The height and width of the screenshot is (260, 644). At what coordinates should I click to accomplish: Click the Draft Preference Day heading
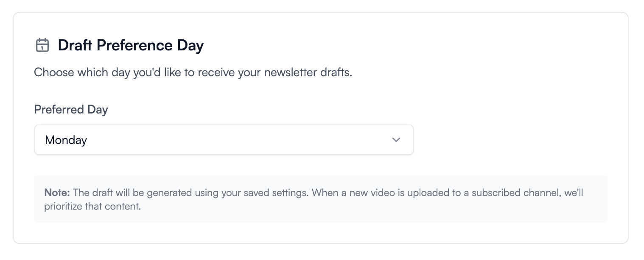pyautogui.click(x=131, y=45)
